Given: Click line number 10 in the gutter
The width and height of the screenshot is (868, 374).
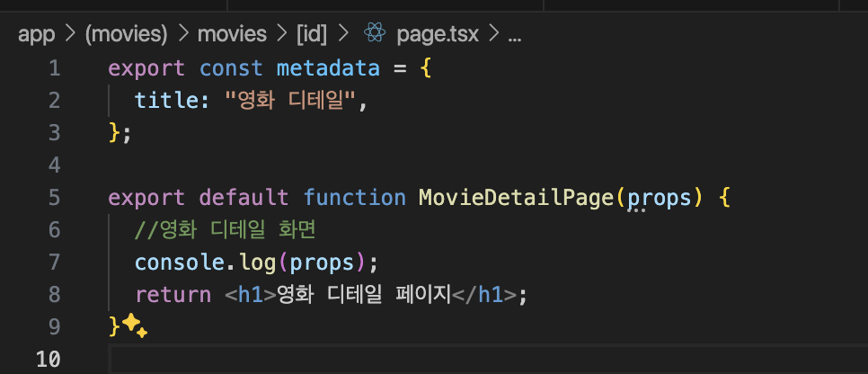Looking at the screenshot, I should (x=49, y=360).
